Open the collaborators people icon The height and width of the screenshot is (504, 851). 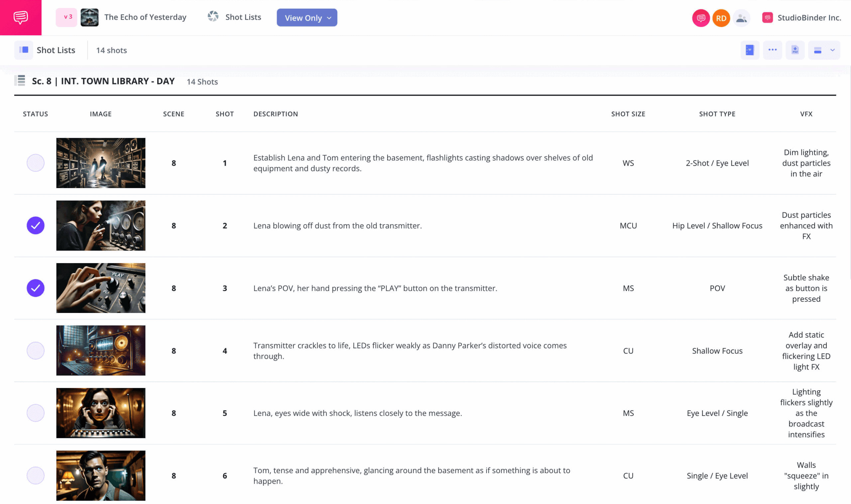741,18
